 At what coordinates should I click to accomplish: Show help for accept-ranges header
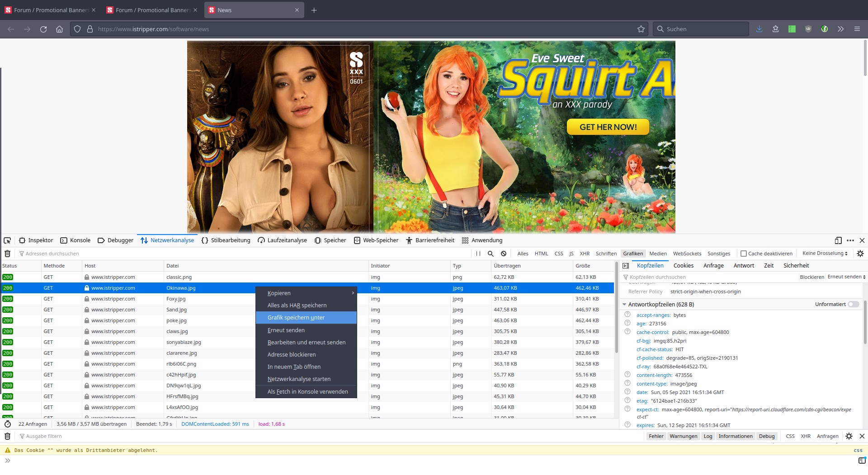coord(627,315)
